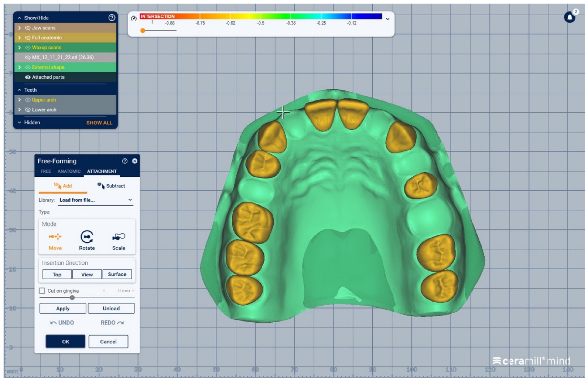Image resolution: width=588 pixels, height=383 pixels.
Task: Click the intersection gauge icon
Action: pyautogui.click(x=134, y=18)
